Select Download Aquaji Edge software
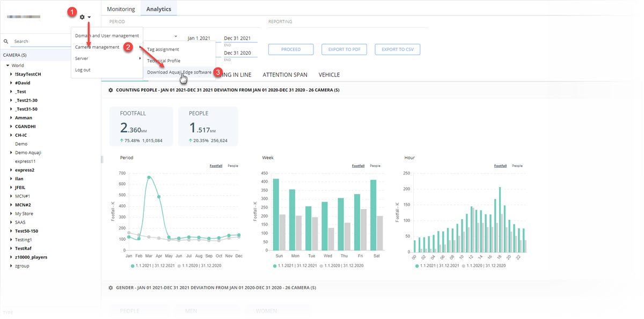 point(179,72)
